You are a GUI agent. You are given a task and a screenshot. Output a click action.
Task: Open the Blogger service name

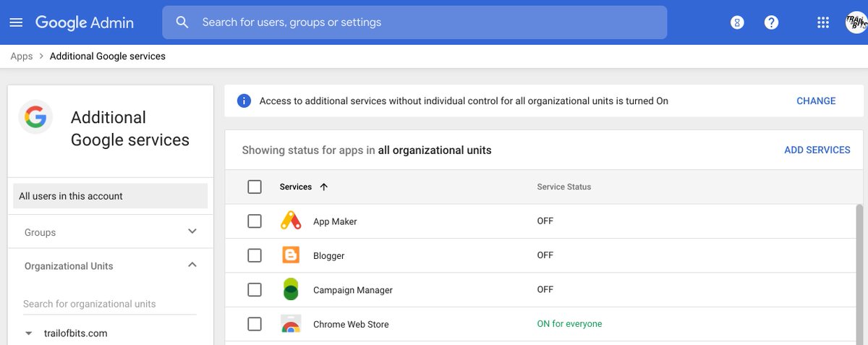pyautogui.click(x=329, y=256)
